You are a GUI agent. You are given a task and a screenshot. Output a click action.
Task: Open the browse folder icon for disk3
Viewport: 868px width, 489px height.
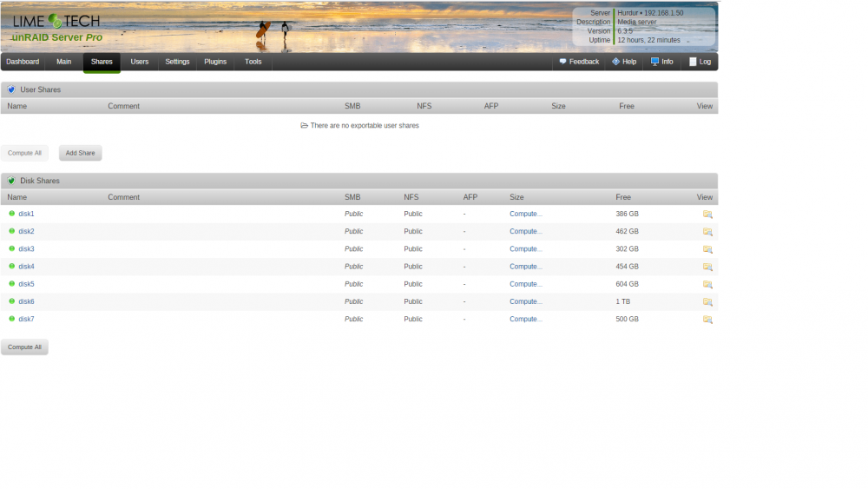[x=707, y=249]
